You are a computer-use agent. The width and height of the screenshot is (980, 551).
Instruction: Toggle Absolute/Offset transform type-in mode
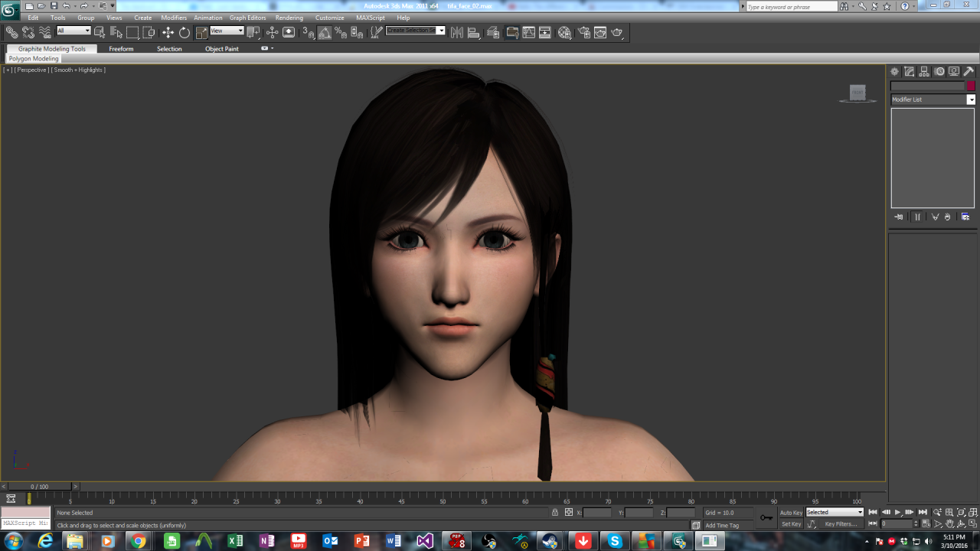click(568, 512)
